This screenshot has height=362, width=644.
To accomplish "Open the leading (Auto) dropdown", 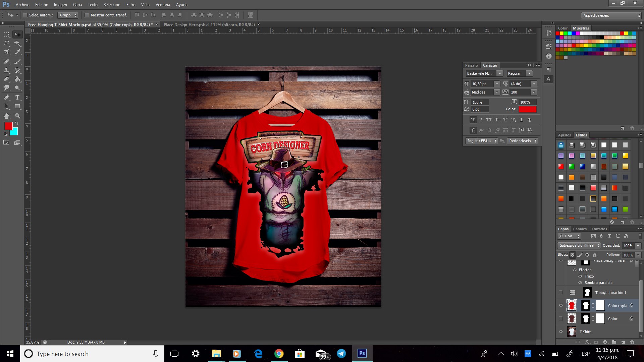I will pos(534,84).
